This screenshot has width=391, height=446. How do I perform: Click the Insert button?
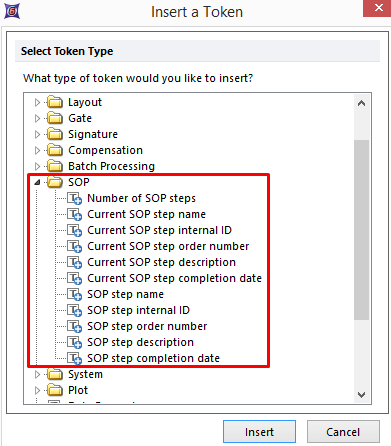259,432
